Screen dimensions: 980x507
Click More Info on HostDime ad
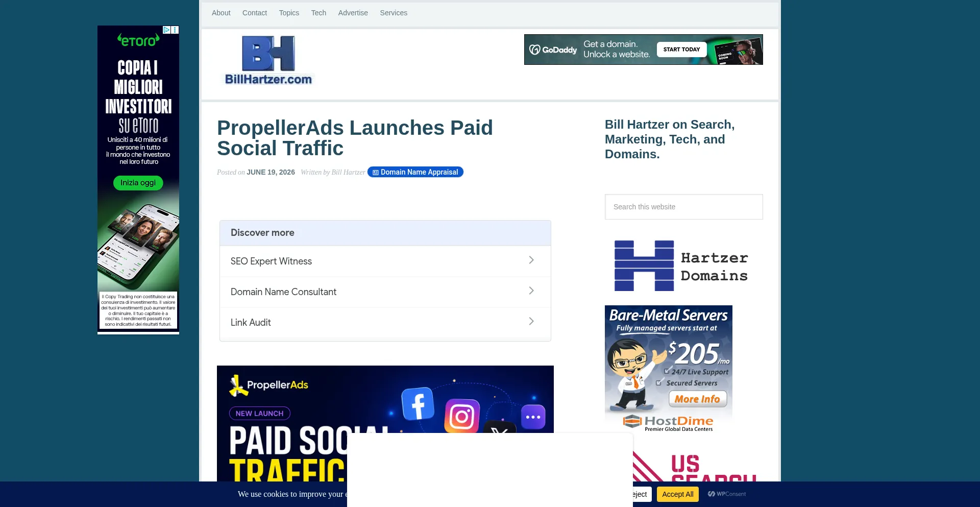698,399
